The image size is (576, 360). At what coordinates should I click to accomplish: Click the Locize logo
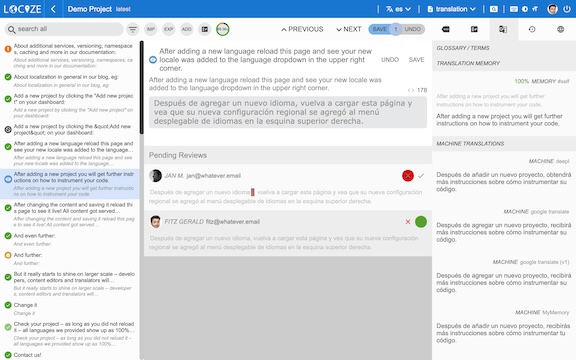click(22, 9)
